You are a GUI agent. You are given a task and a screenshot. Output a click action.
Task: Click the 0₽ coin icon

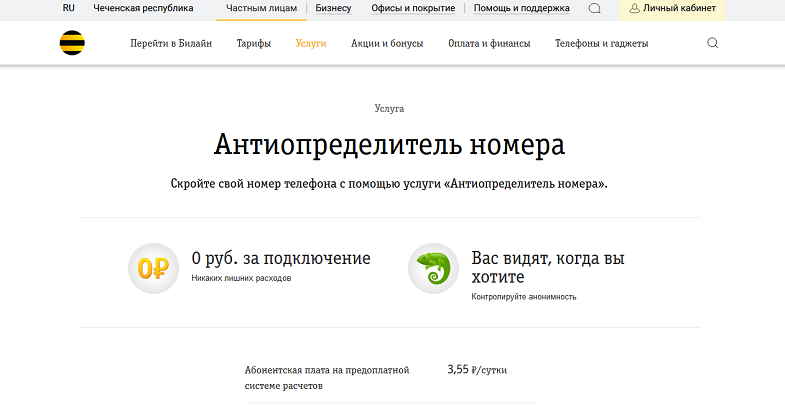click(x=153, y=268)
